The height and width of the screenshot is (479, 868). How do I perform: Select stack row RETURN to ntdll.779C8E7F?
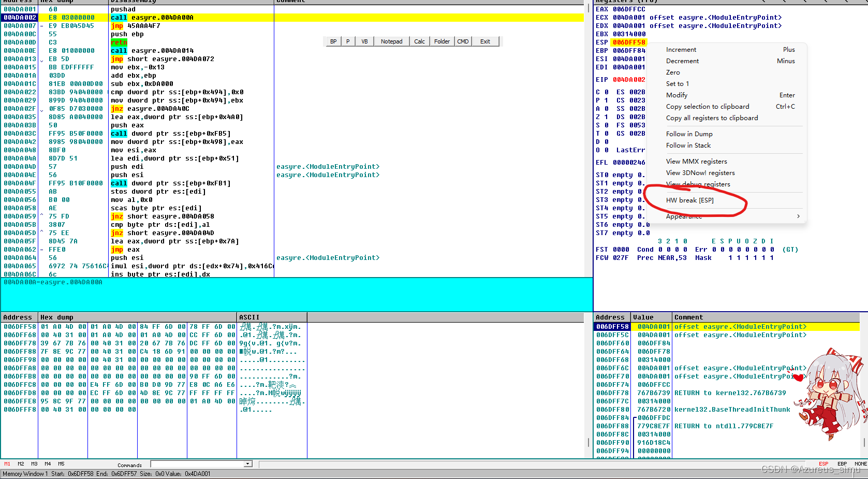coord(727,426)
